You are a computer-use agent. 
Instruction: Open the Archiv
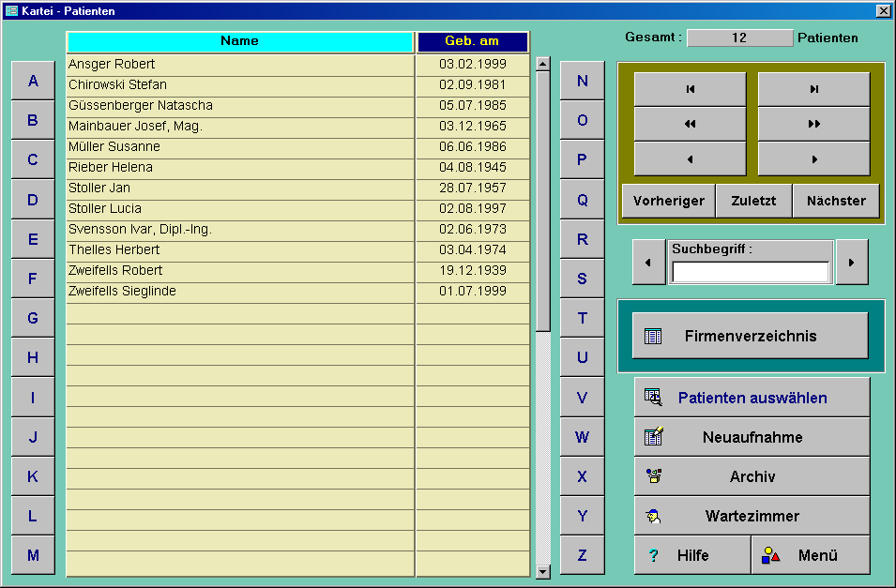752,476
